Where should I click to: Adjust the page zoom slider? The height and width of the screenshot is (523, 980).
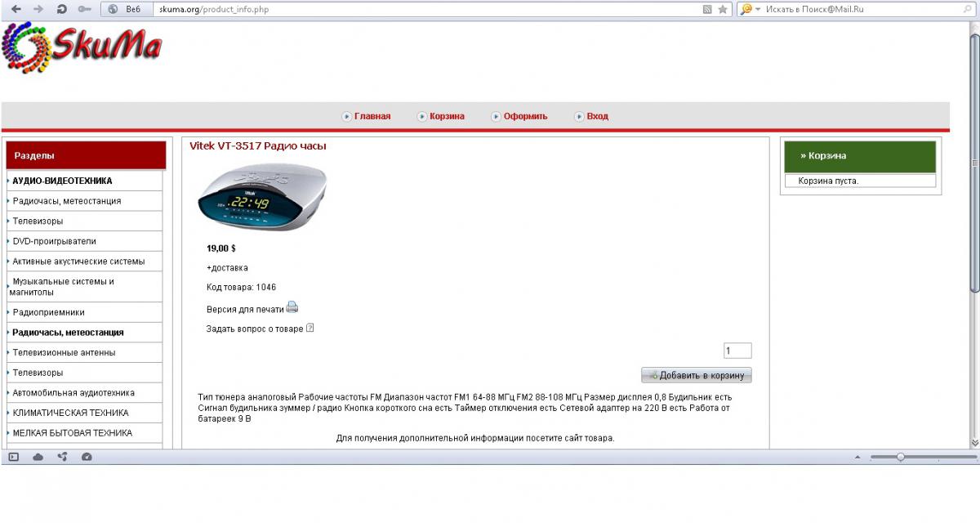pyautogui.click(x=900, y=457)
